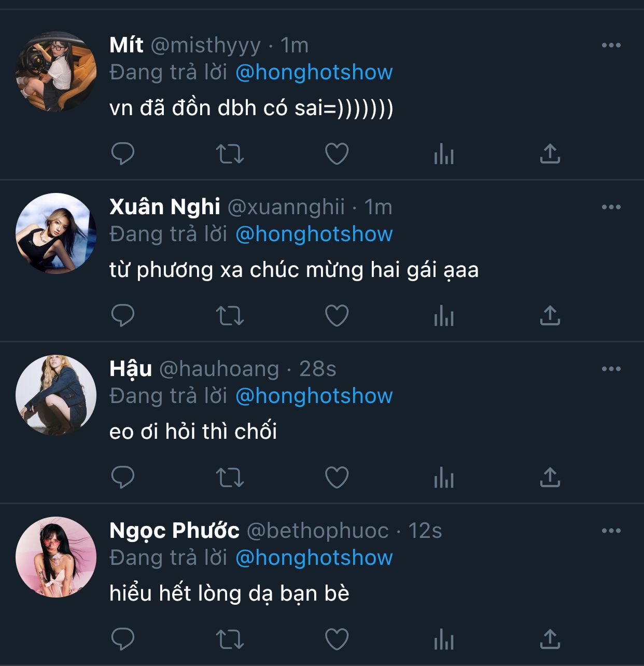Image resolution: width=644 pixels, height=666 pixels.
Task: Click Hậu's avatar photo
Action: tap(56, 395)
